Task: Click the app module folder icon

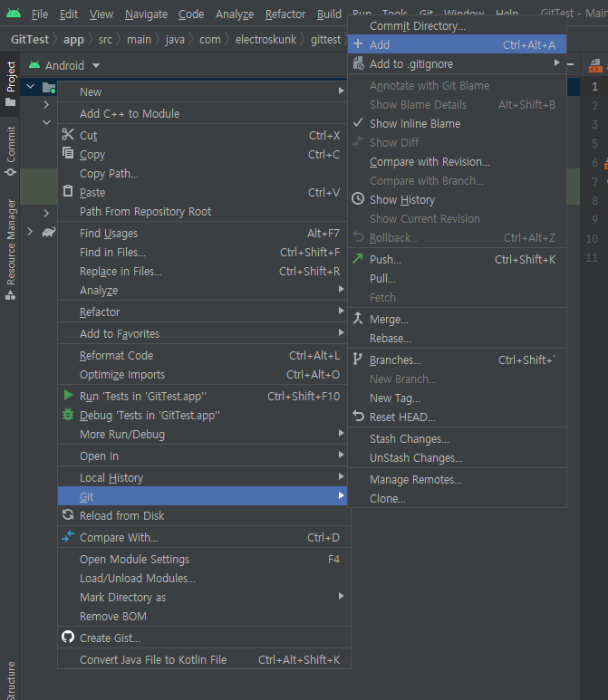Action: tap(49, 87)
